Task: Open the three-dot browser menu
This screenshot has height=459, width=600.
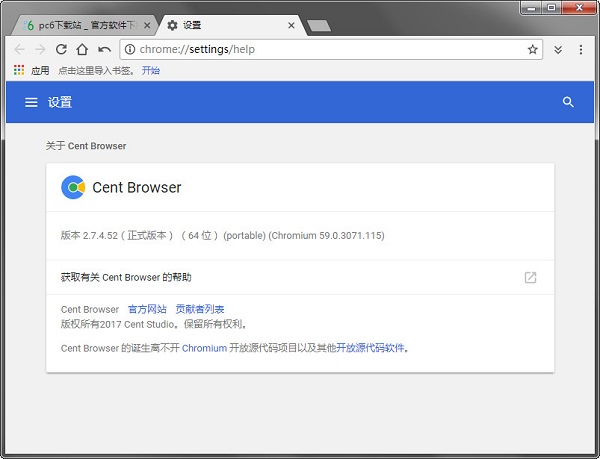Action: (x=581, y=49)
